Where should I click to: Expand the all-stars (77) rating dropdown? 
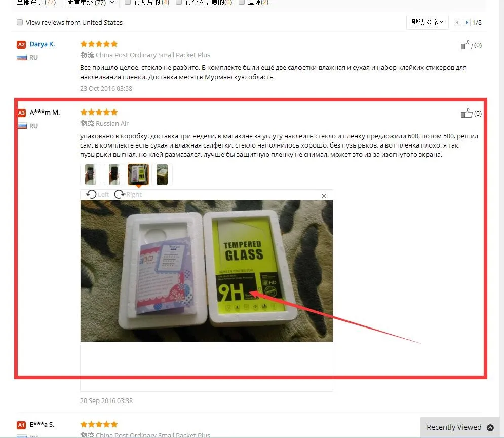(90, 2)
